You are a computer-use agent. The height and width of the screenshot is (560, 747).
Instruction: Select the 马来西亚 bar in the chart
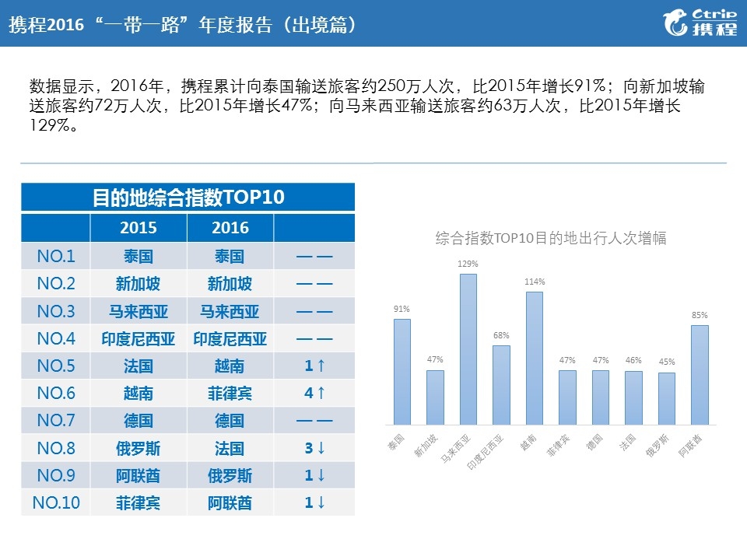(x=468, y=349)
